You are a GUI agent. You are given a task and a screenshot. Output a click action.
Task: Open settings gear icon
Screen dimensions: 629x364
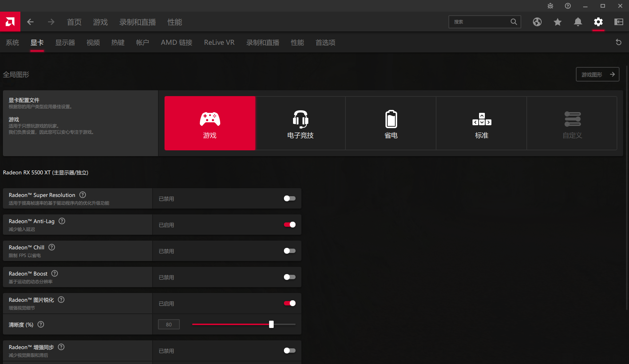coord(598,22)
